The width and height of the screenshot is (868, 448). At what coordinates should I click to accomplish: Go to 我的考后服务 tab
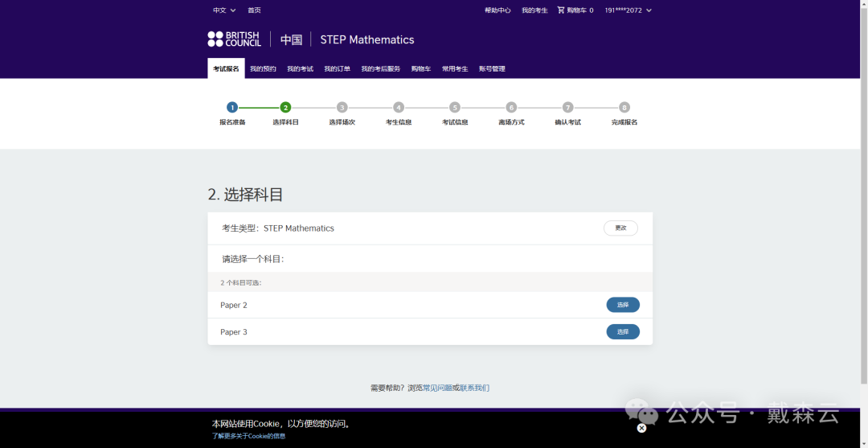[381, 68]
